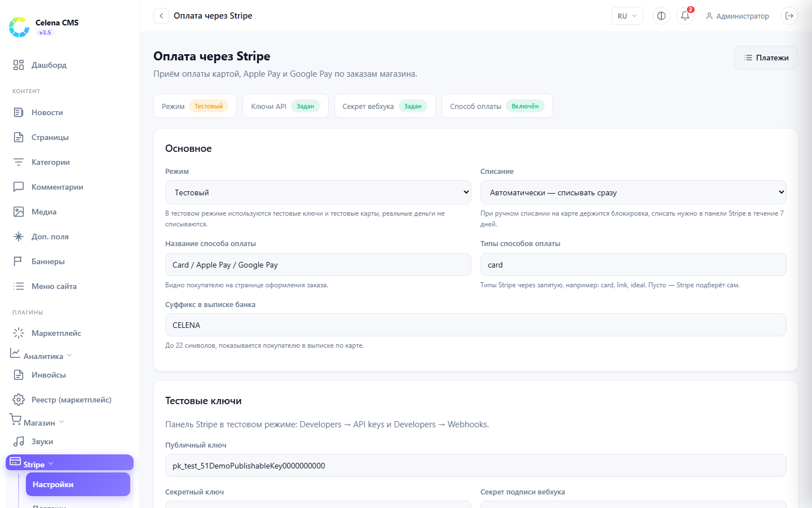
Task: Click the Инвойсы file icon
Action: click(19, 375)
